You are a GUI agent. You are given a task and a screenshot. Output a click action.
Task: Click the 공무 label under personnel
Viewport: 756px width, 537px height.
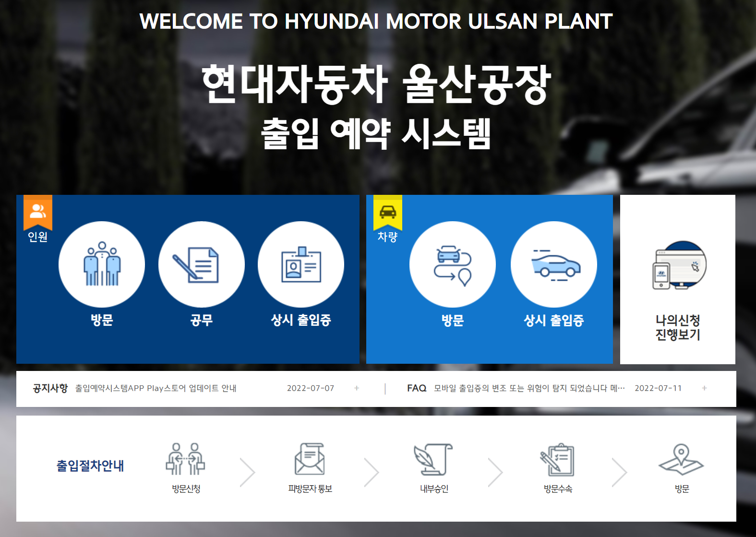coord(202,320)
